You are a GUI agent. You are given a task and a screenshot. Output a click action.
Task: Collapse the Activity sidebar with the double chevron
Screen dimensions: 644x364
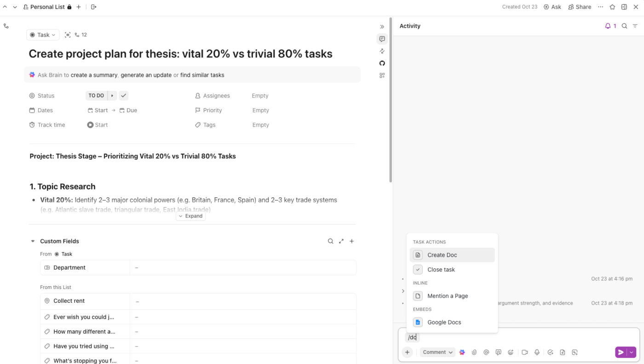point(382,27)
